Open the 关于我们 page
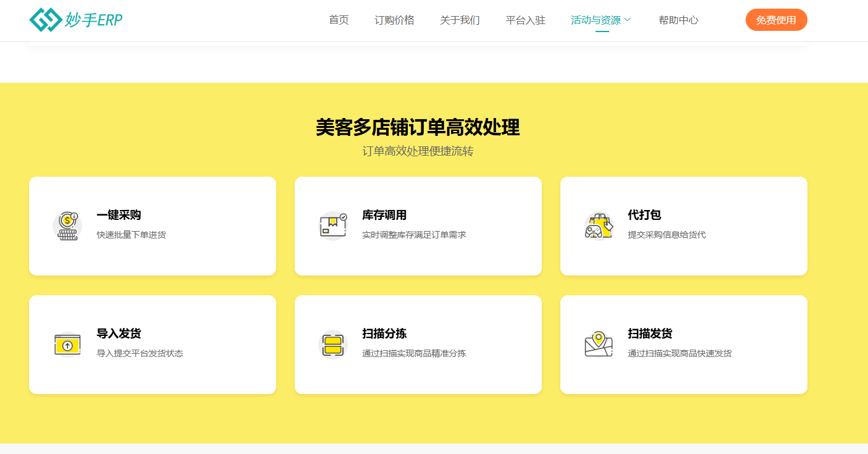This screenshot has width=868, height=454. [459, 19]
